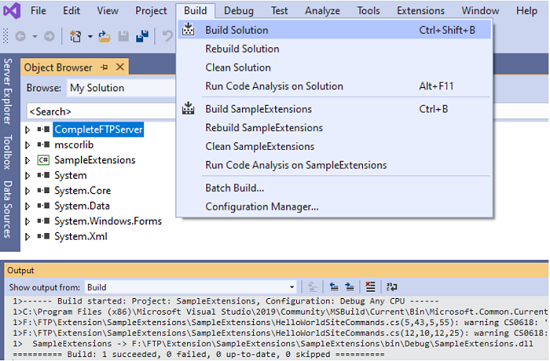Click the Visual Studio logo icon
Image resolution: width=550 pixels, height=361 pixels.
point(12,11)
